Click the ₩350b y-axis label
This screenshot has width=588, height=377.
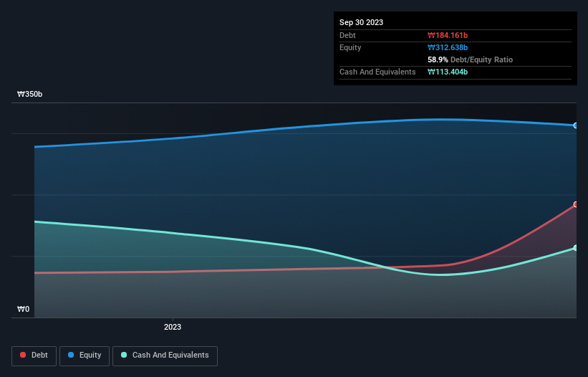29,94
